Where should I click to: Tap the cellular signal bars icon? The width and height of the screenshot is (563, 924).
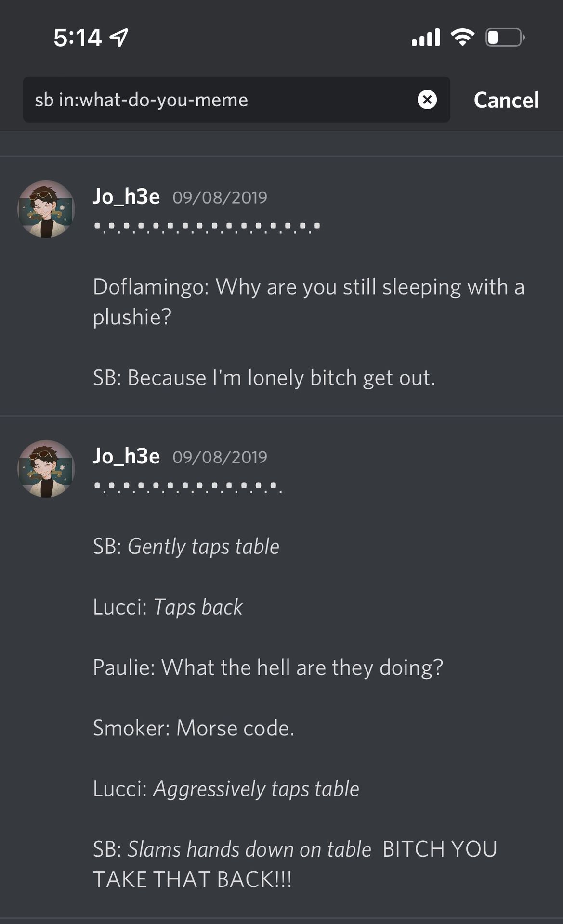coord(426,37)
